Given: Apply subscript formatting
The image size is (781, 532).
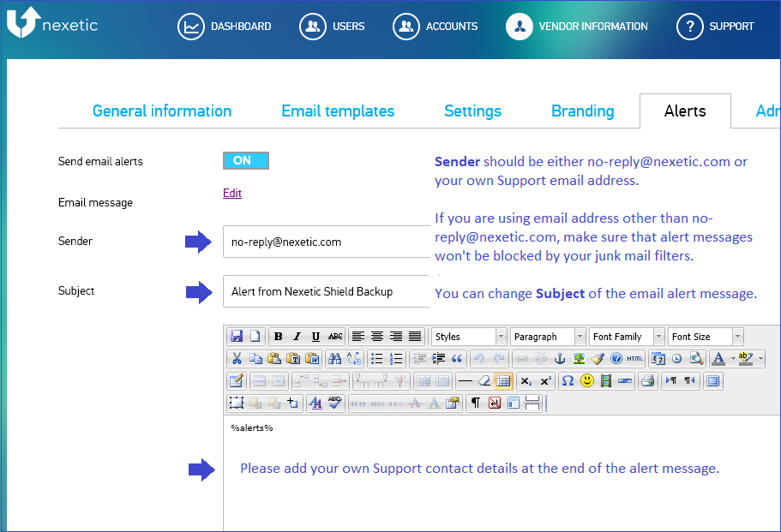Looking at the screenshot, I should point(526,381).
